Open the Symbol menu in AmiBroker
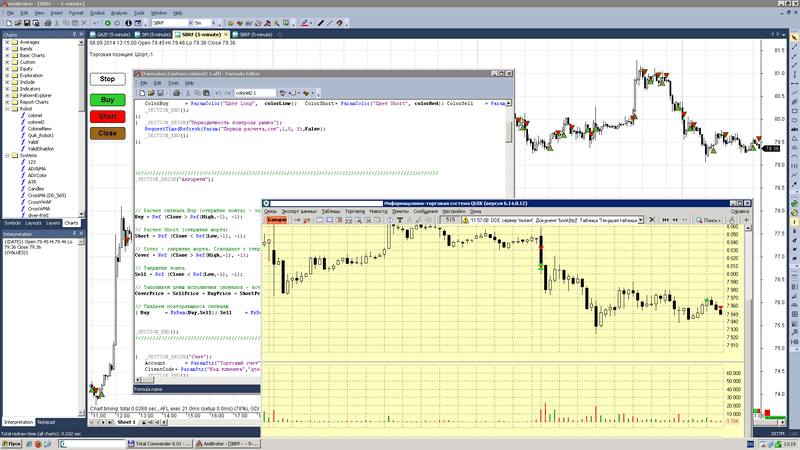This screenshot has height=450, width=800. [x=97, y=13]
